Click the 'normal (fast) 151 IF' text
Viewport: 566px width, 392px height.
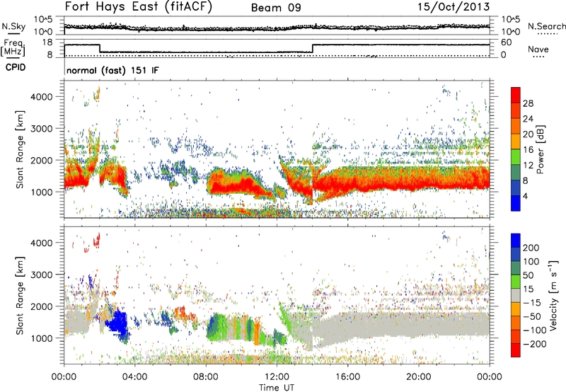[112, 70]
